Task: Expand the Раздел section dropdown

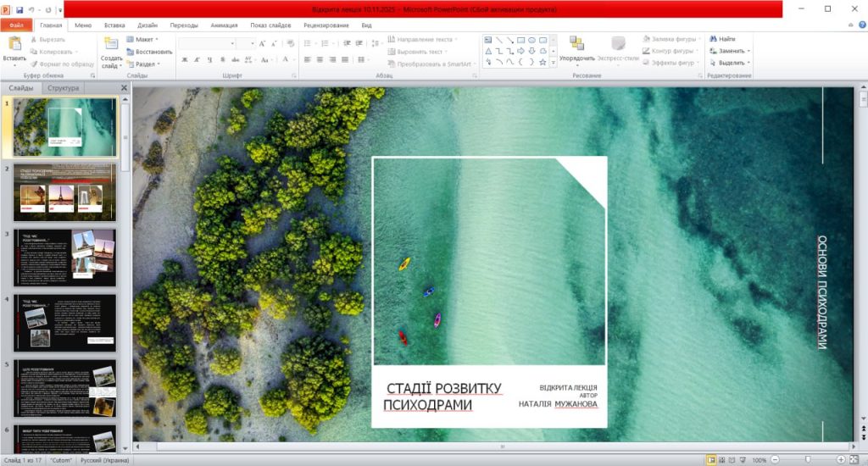Action: coord(147,64)
